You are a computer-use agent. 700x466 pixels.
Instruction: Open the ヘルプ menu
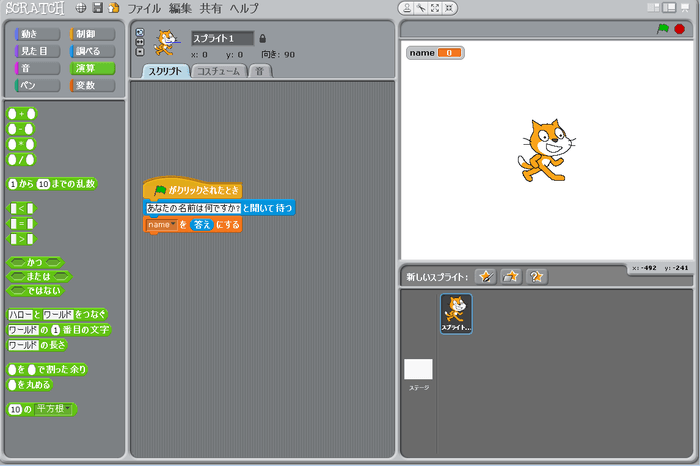click(x=244, y=8)
